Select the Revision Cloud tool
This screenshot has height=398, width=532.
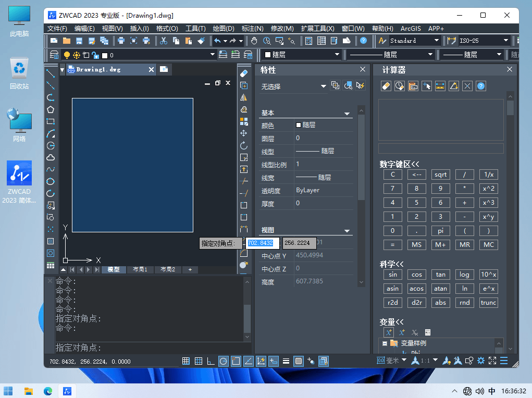click(51, 157)
